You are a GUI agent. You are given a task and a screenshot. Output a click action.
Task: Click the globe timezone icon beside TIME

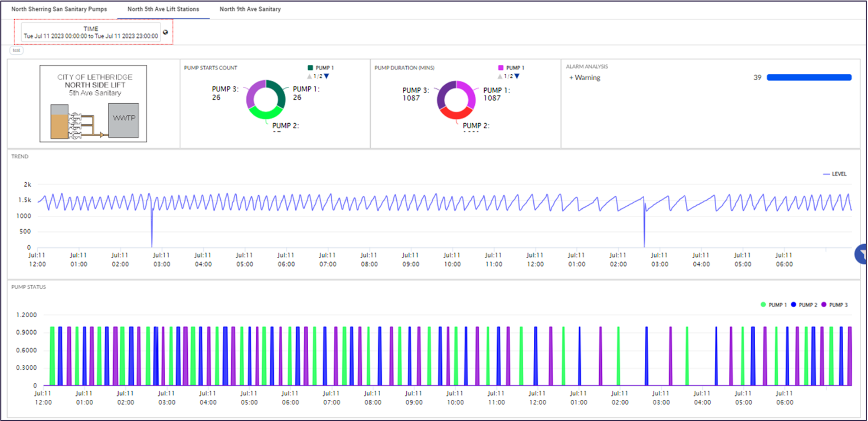click(165, 32)
